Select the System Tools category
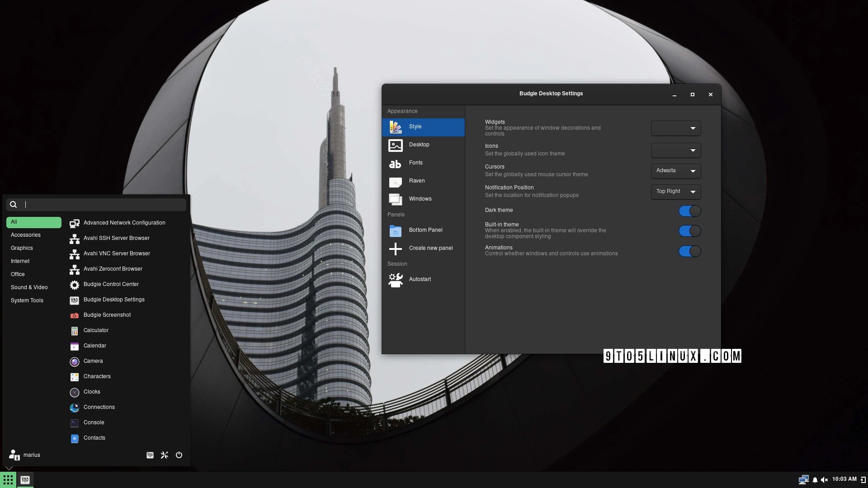This screenshot has height=488, width=868. (x=34, y=301)
